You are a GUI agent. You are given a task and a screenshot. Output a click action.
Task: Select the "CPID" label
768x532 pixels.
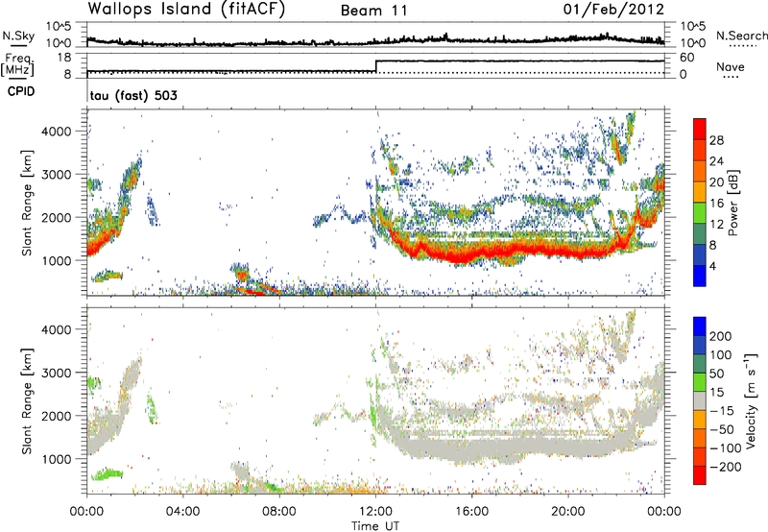point(21,91)
